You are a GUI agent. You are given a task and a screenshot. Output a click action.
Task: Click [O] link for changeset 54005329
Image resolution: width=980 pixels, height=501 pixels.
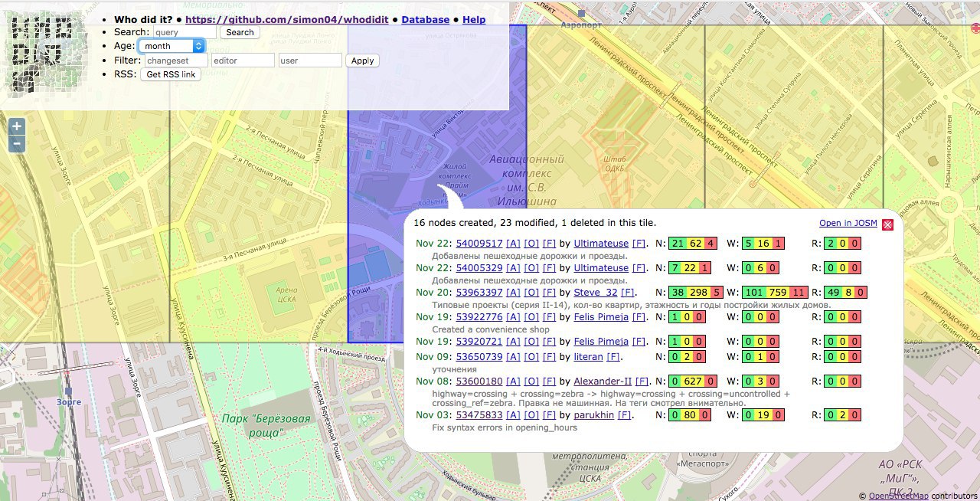pos(531,268)
